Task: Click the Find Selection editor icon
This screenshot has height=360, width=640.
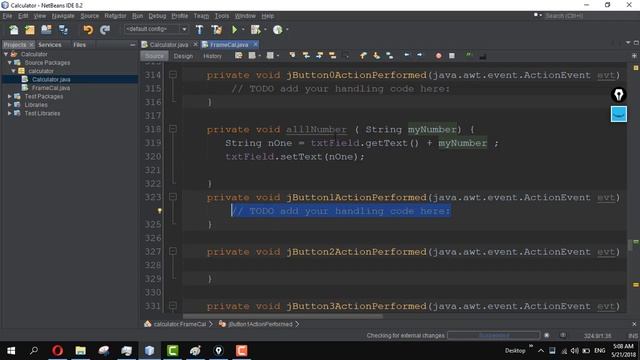Action: [292, 56]
